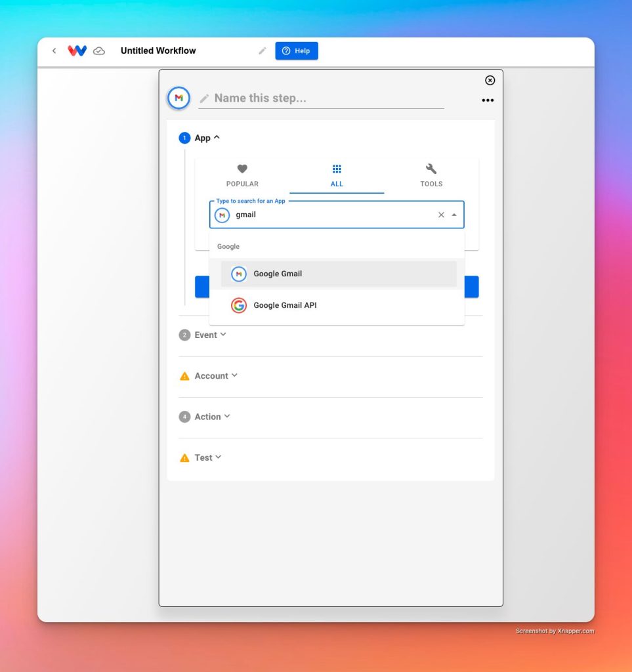Click the Google G logo icon
Viewport: 632px width, 672px height.
(239, 305)
